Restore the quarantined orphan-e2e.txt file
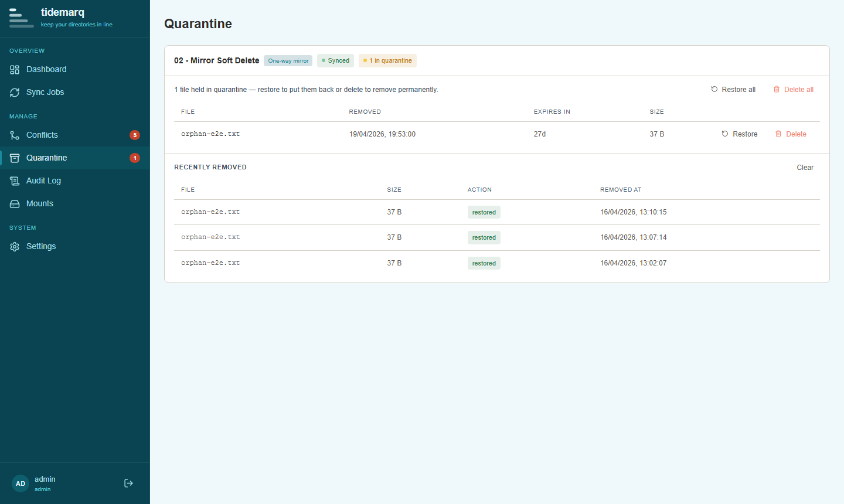844x504 pixels. tap(740, 134)
